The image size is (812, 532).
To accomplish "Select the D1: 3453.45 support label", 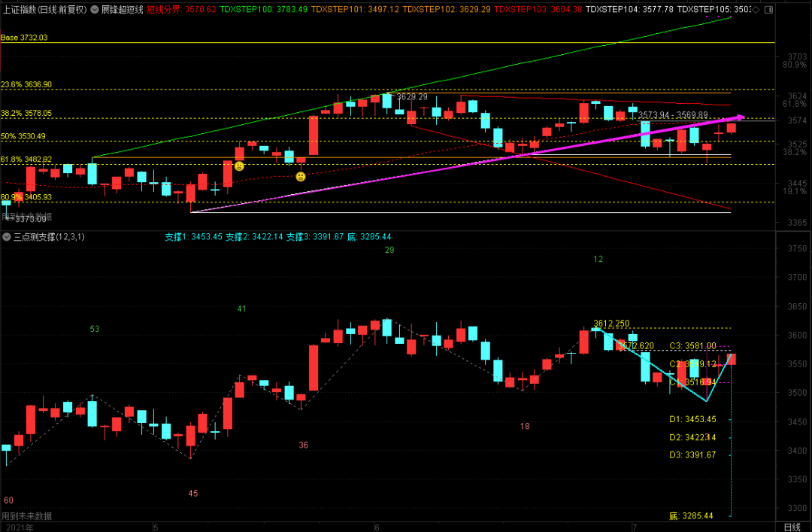I will pyautogui.click(x=692, y=419).
